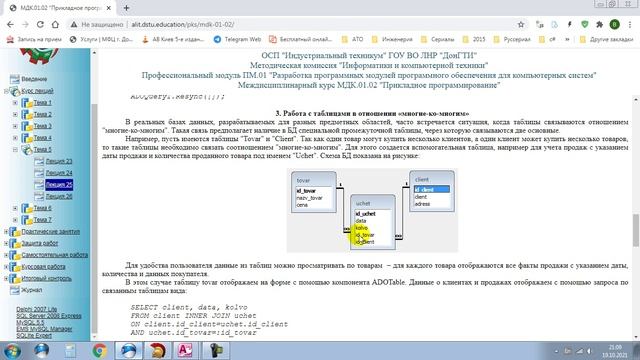640x360 pixels.
Task: Expand the Тема 2 node
Action: pyautogui.click(x=15, y=114)
